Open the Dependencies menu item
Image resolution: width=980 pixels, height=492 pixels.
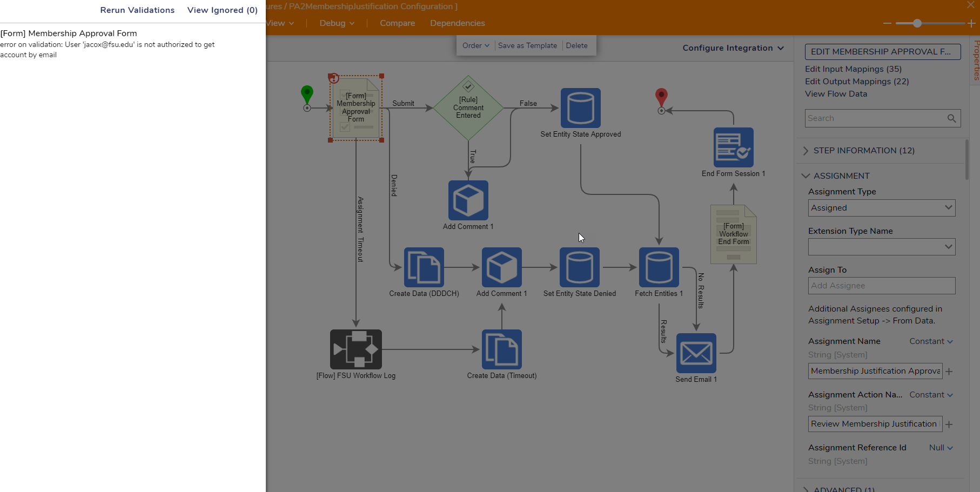[x=458, y=23]
